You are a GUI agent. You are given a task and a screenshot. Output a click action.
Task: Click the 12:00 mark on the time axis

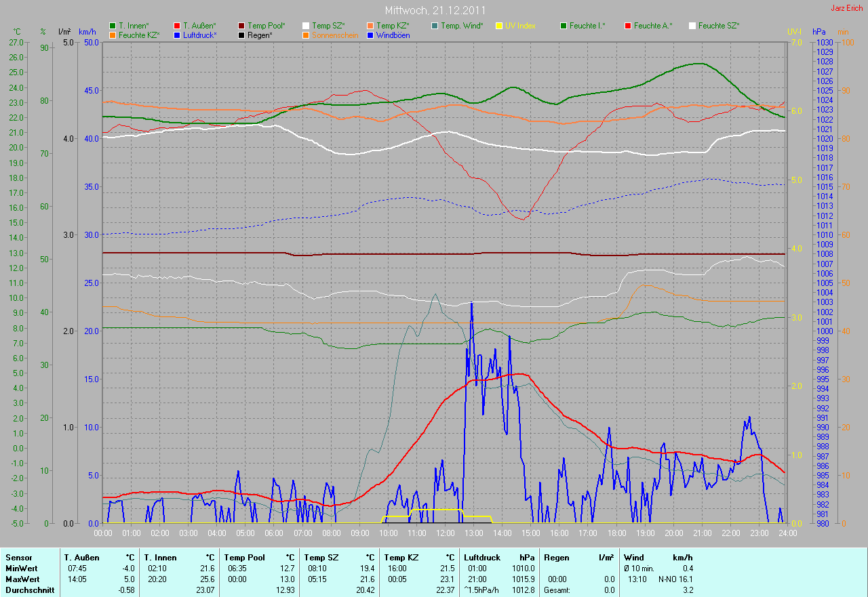[445, 533]
